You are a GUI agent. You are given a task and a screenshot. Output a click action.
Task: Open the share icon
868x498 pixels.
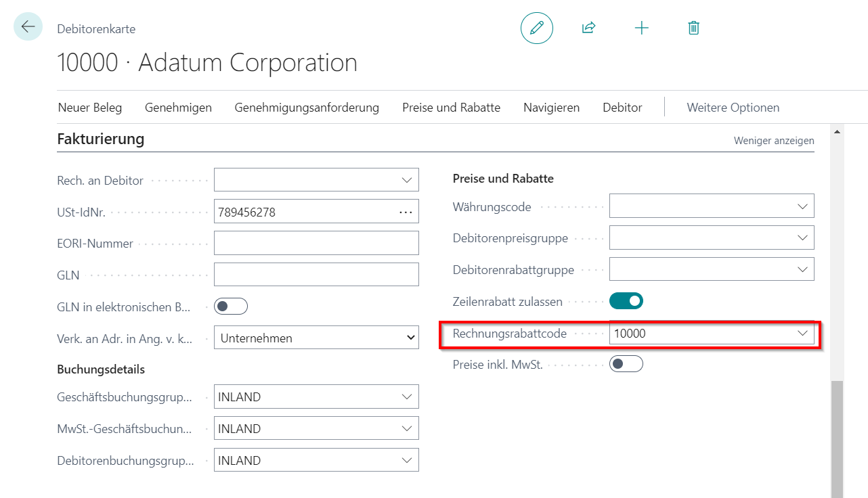pos(588,28)
